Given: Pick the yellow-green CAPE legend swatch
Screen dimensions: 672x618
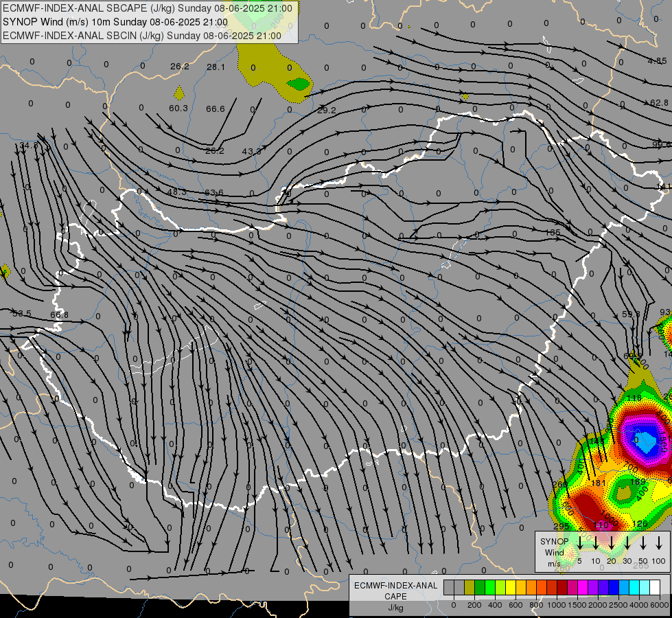Looking at the screenshot, I should (500, 588).
